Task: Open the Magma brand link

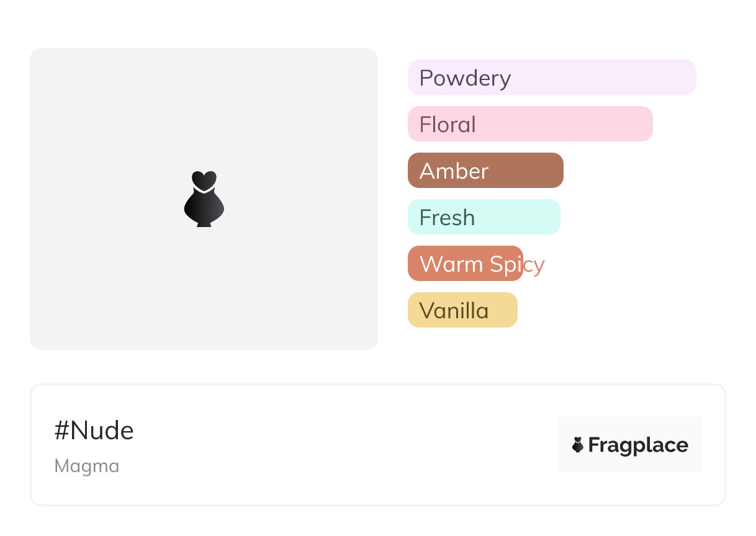Action: click(x=87, y=466)
